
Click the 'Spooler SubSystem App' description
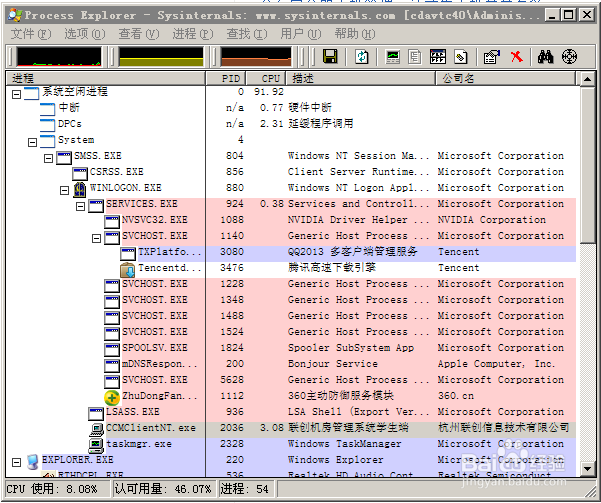pyautogui.click(x=351, y=349)
